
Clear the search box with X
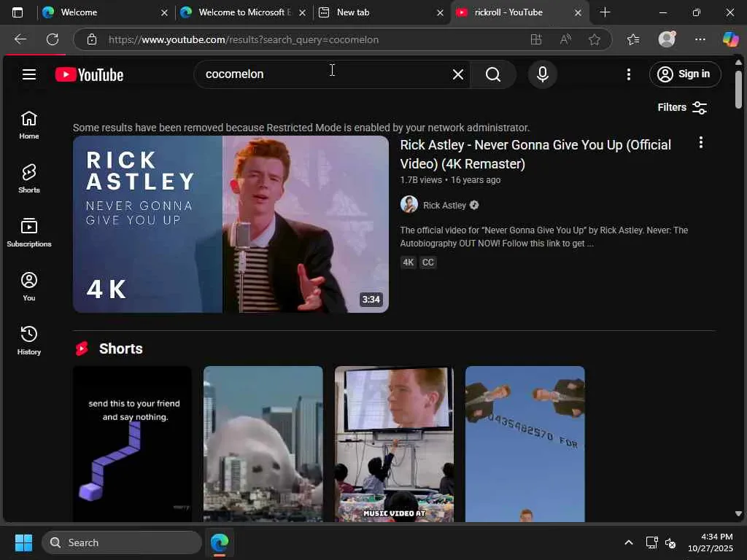[x=458, y=74]
